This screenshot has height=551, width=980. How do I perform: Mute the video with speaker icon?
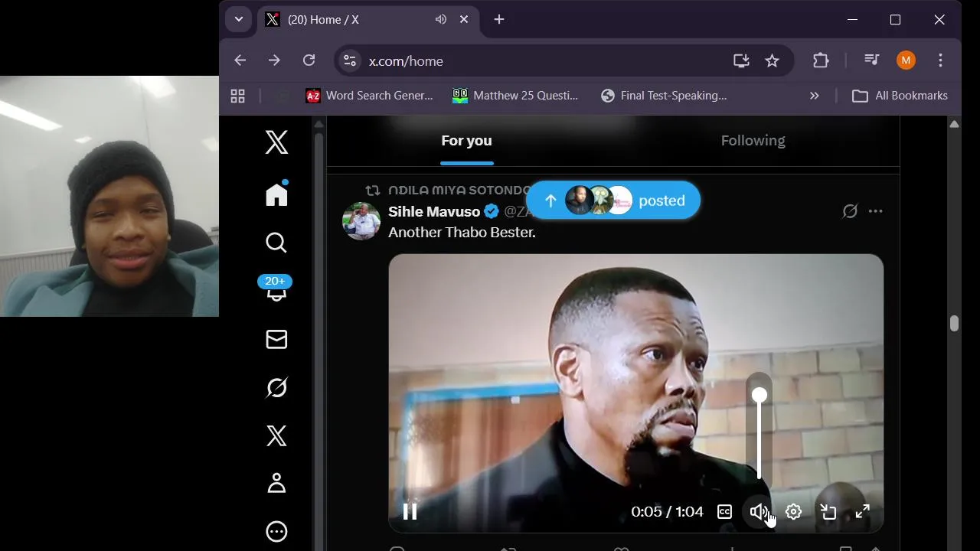758,512
